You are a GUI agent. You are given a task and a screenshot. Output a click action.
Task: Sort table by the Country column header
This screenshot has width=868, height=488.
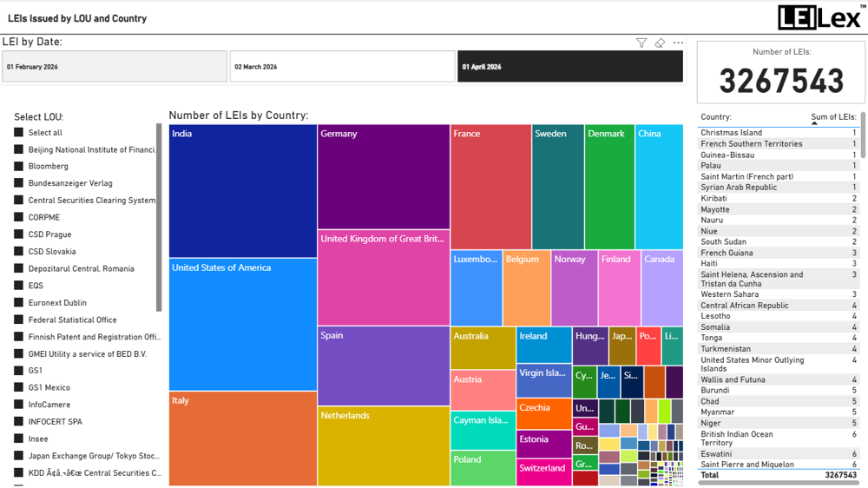(716, 117)
